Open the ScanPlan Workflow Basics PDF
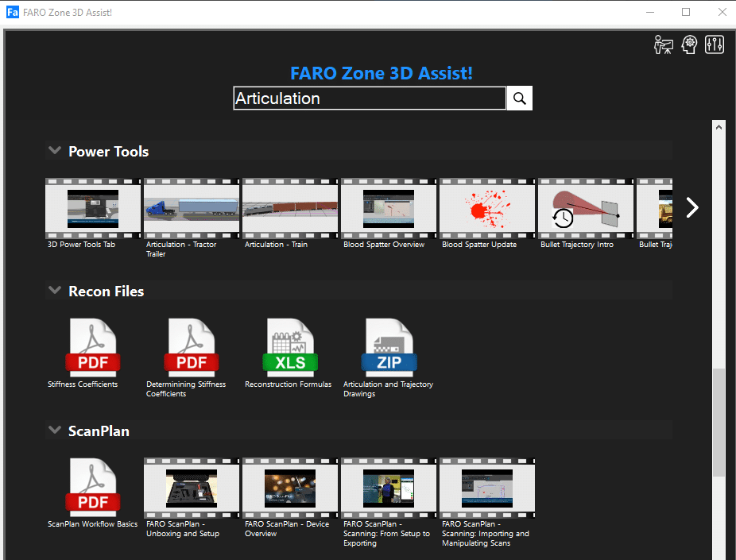736x560 pixels. click(x=92, y=487)
